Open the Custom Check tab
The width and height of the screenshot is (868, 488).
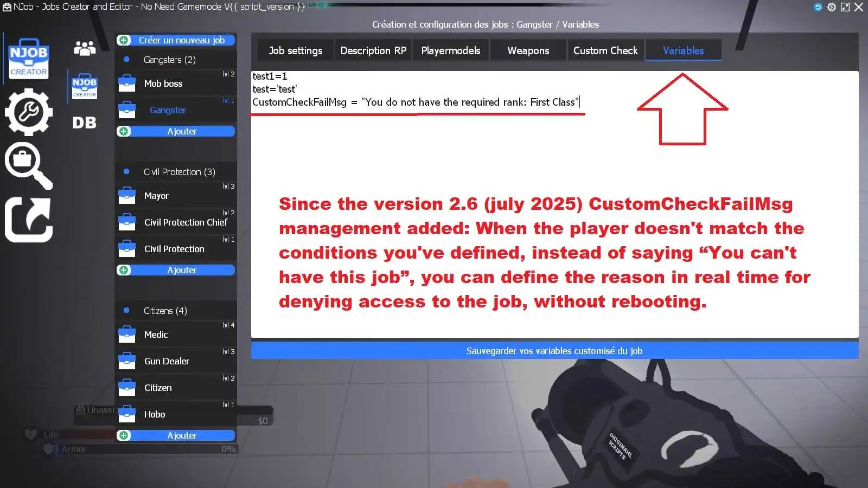[605, 50]
